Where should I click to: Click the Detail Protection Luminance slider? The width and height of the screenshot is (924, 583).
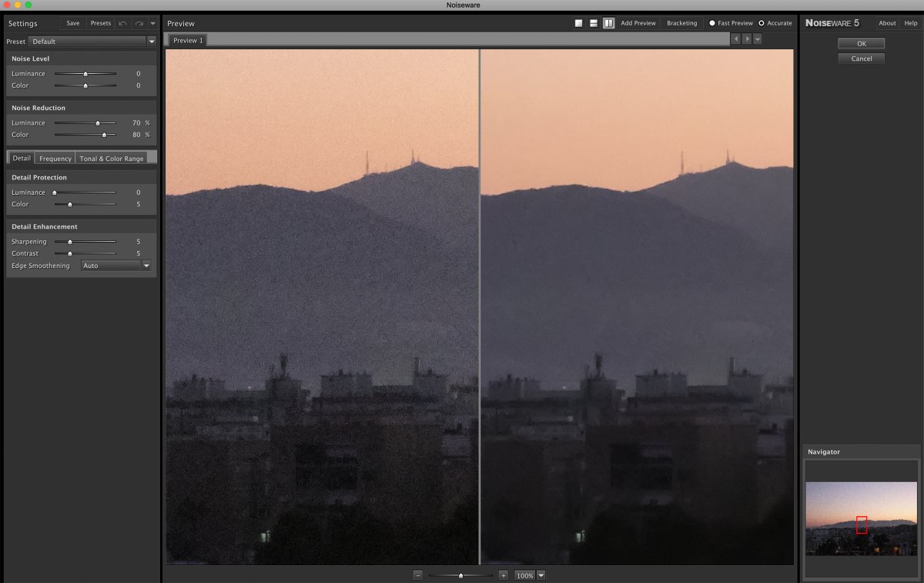tap(85, 193)
